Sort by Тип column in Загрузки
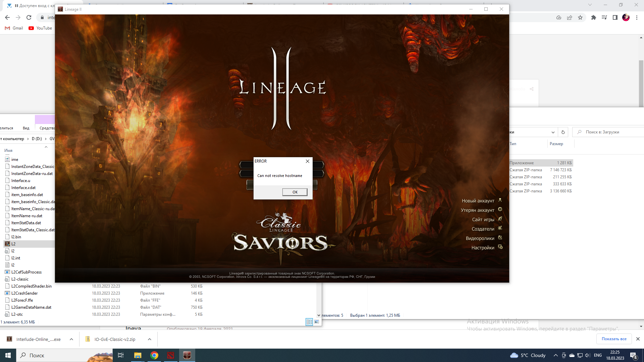This screenshot has width=644, height=362. tap(513, 144)
